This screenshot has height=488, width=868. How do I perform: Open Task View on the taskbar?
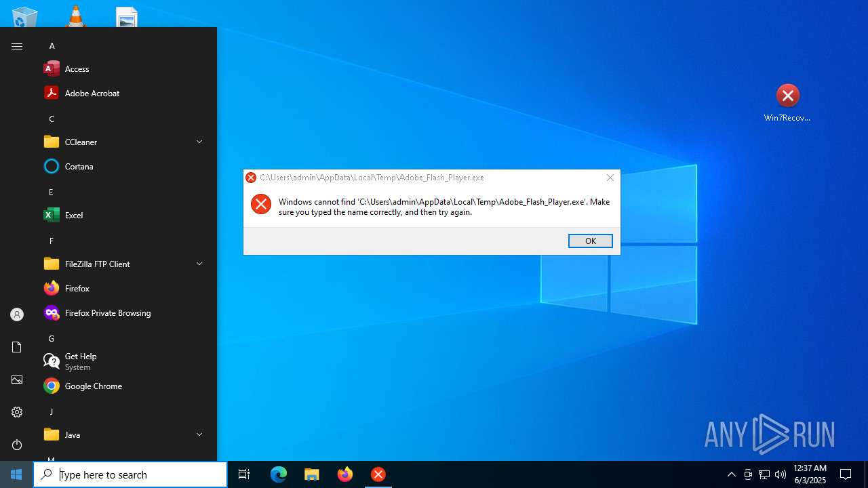(x=244, y=474)
